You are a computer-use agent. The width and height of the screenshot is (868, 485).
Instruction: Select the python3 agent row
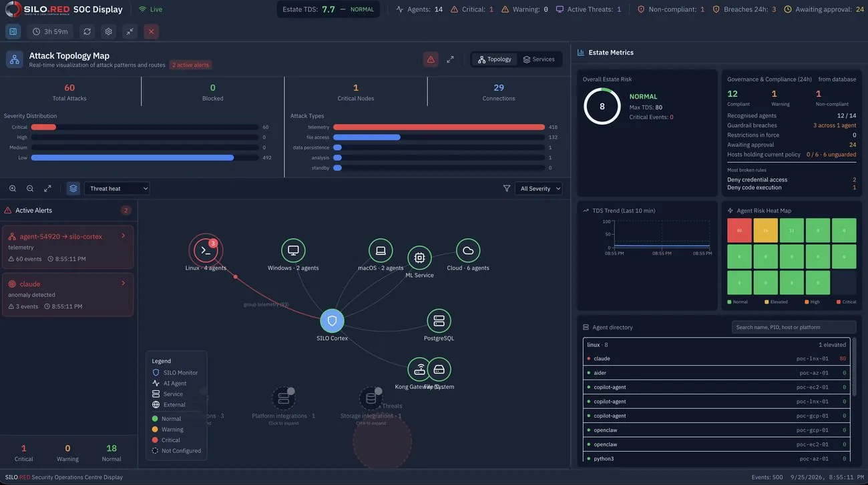[716, 459]
